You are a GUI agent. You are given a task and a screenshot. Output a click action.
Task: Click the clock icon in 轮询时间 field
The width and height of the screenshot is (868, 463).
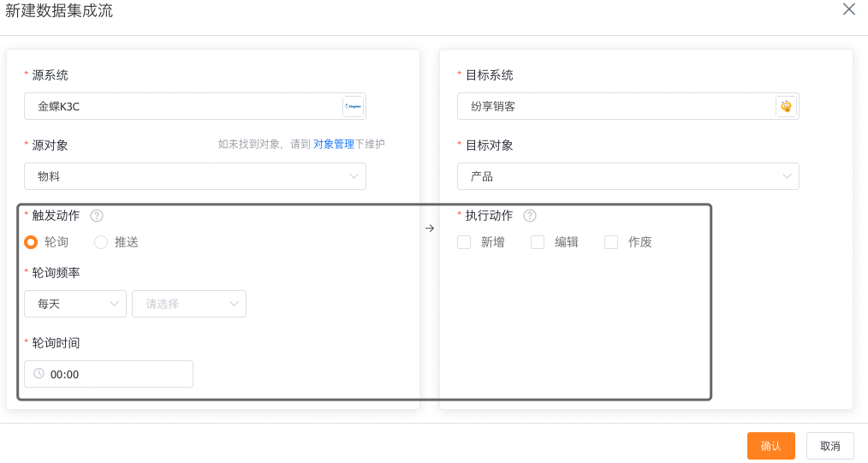pos(39,373)
